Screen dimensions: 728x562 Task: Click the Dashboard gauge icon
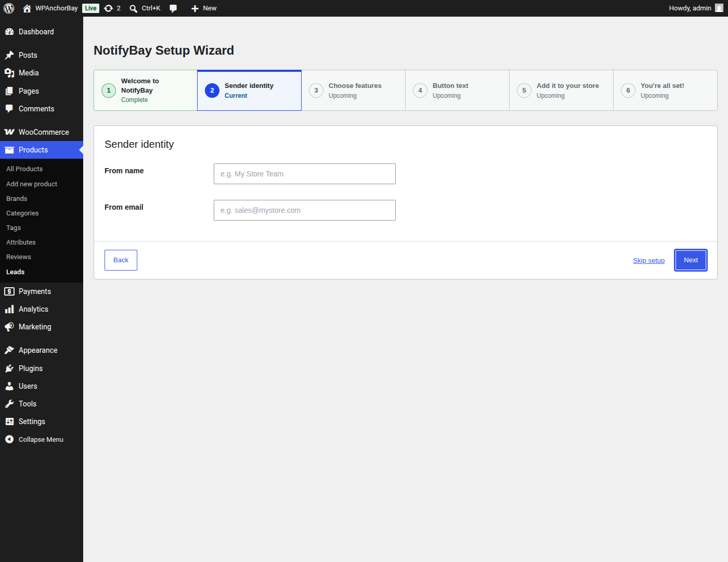point(9,32)
